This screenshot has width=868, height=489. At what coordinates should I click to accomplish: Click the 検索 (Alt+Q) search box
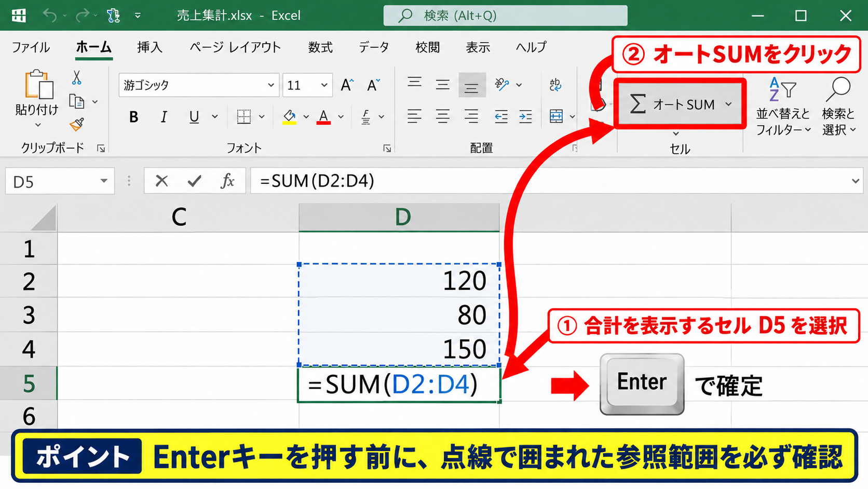pos(505,16)
